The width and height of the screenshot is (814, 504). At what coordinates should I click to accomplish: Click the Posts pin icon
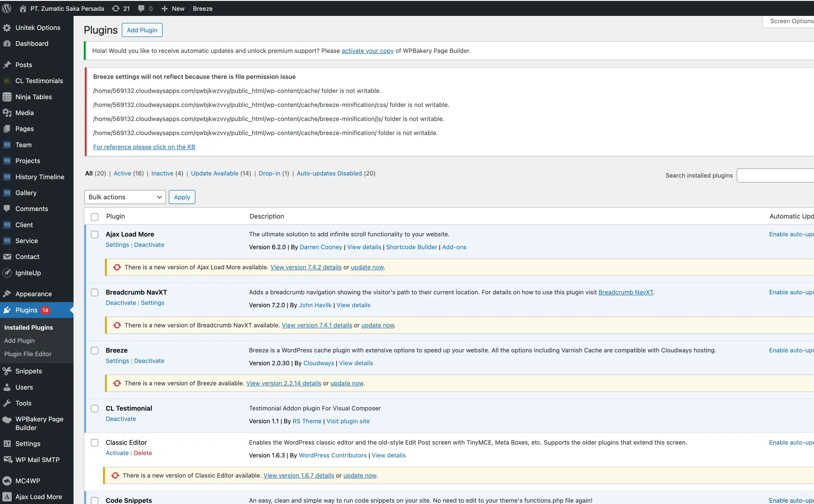7,65
